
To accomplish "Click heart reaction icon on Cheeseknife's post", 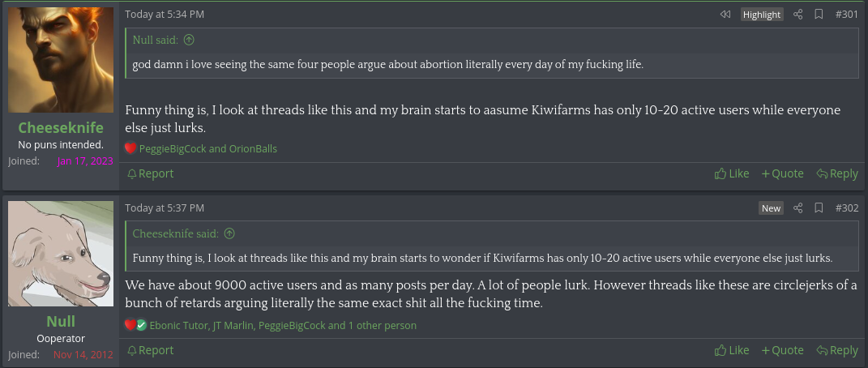I will (130, 148).
